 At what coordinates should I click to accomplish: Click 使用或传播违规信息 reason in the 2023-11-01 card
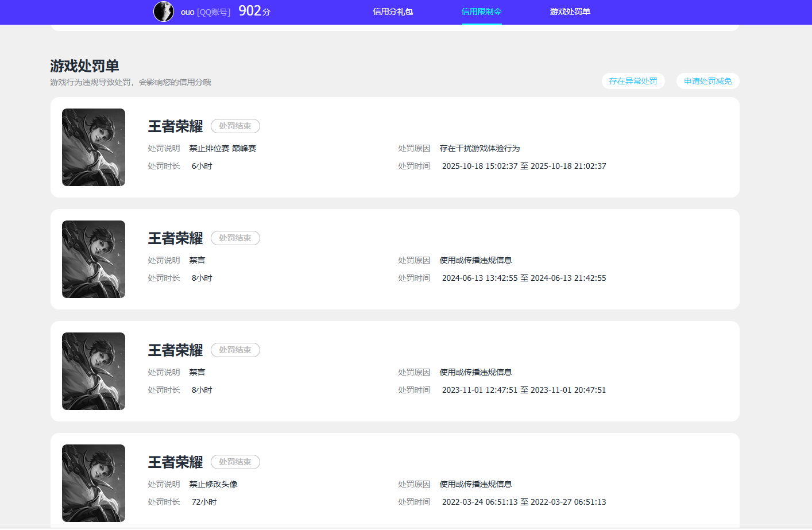475,372
